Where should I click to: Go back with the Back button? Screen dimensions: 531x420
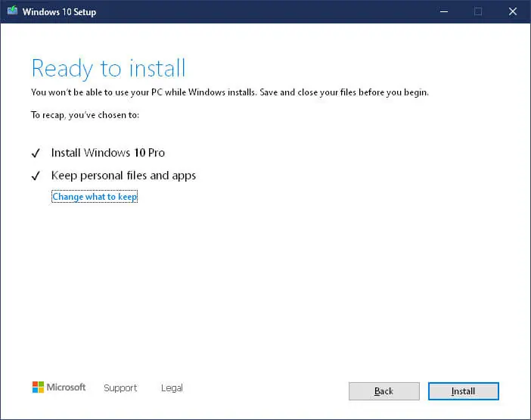(x=384, y=391)
